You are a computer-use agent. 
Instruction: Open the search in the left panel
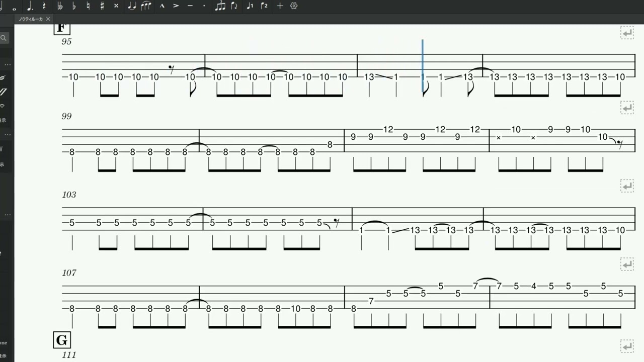(4, 38)
